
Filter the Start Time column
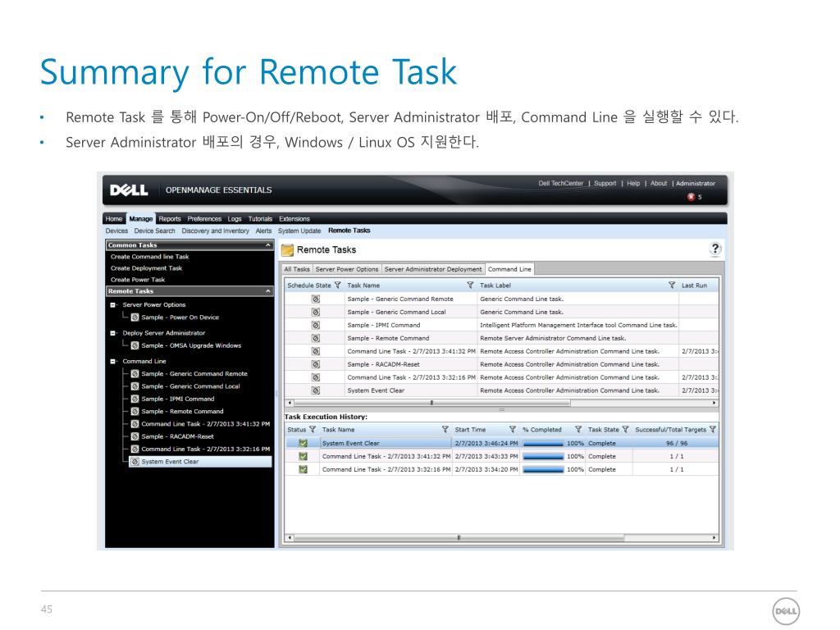[512, 429]
